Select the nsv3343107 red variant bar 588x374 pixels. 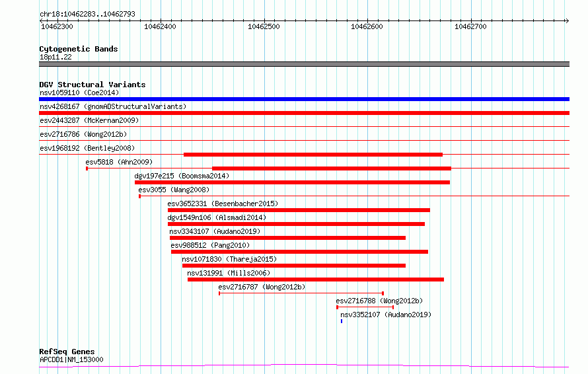click(x=287, y=238)
